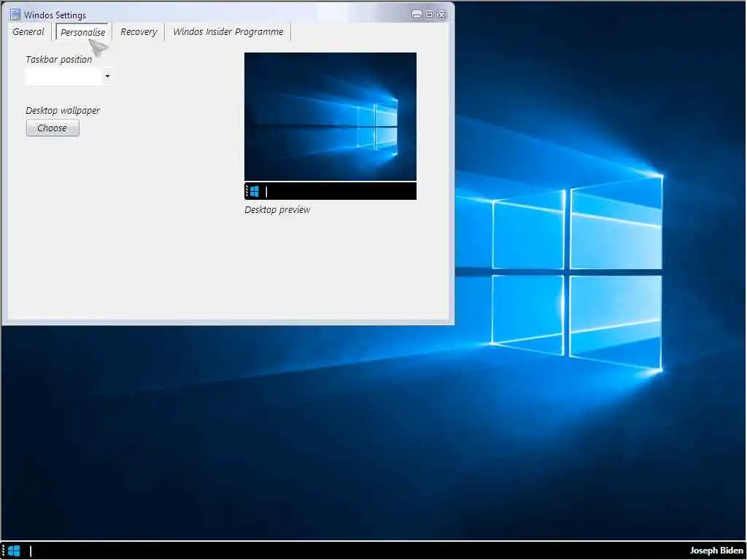Close the Windos Settings window

click(441, 15)
